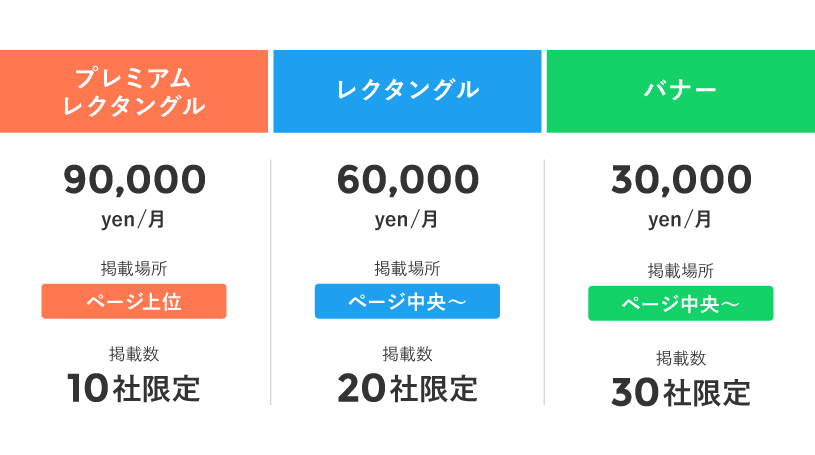The height and width of the screenshot is (455, 815).
Task: Click 掲載場所 label in the バナー column
Action: click(680, 270)
